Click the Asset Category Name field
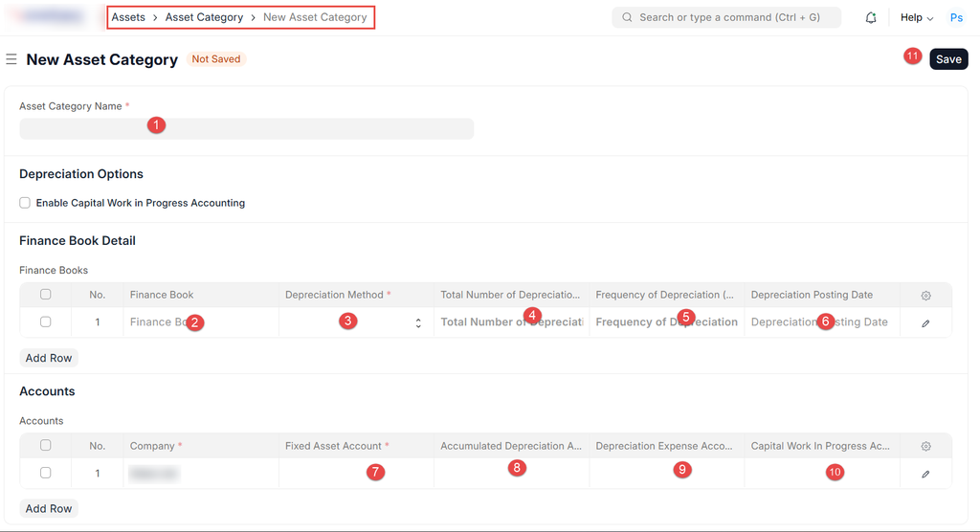The width and height of the screenshot is (980, 532). [x=246, y=128]
